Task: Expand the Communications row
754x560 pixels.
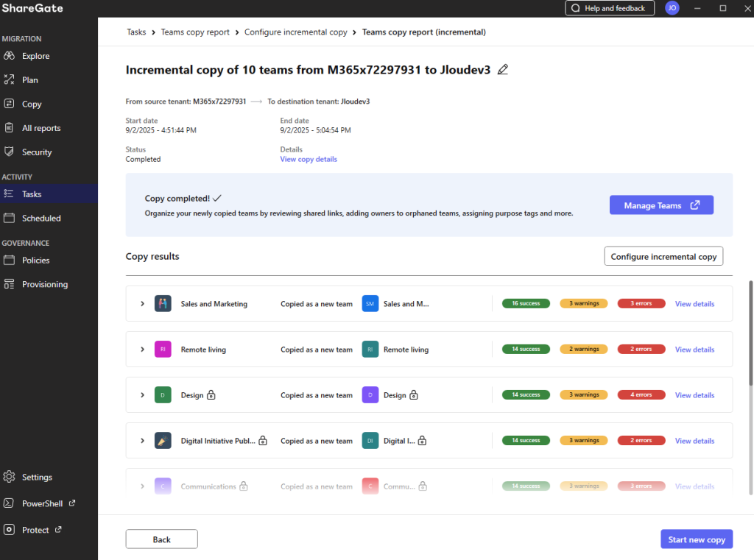Action: [x=142, y=486]
